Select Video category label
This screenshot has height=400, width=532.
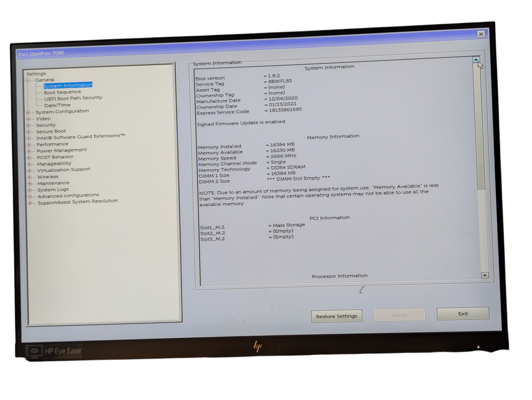click(x=43, y=119)
